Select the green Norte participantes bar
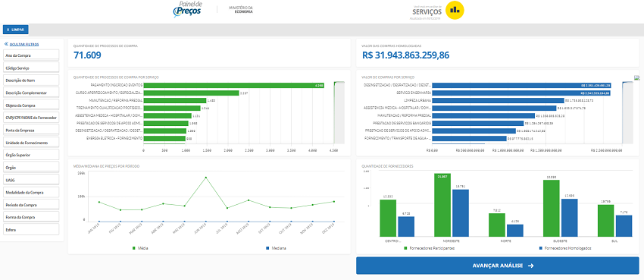This screenshot has width=644, height=280. [497, 225]
